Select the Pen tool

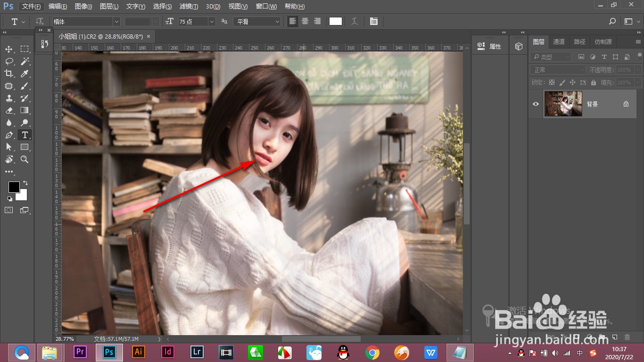[x=9, y=135]
